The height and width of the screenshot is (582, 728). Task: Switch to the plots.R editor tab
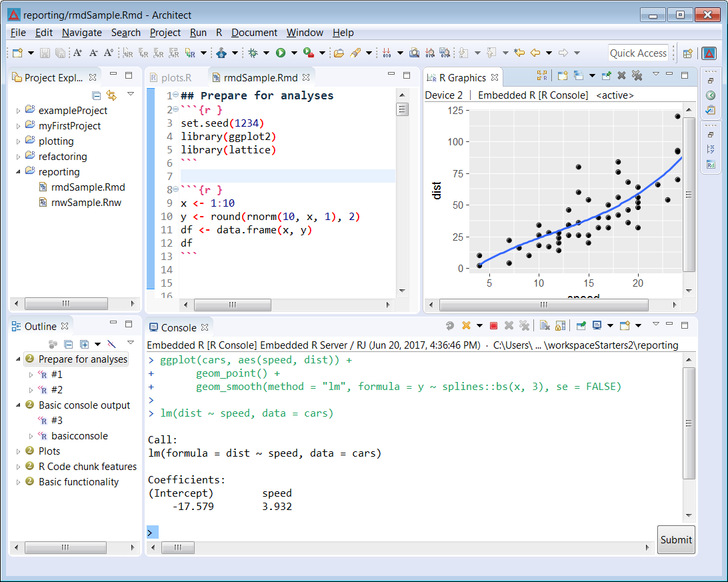click(x=176, y=77)
